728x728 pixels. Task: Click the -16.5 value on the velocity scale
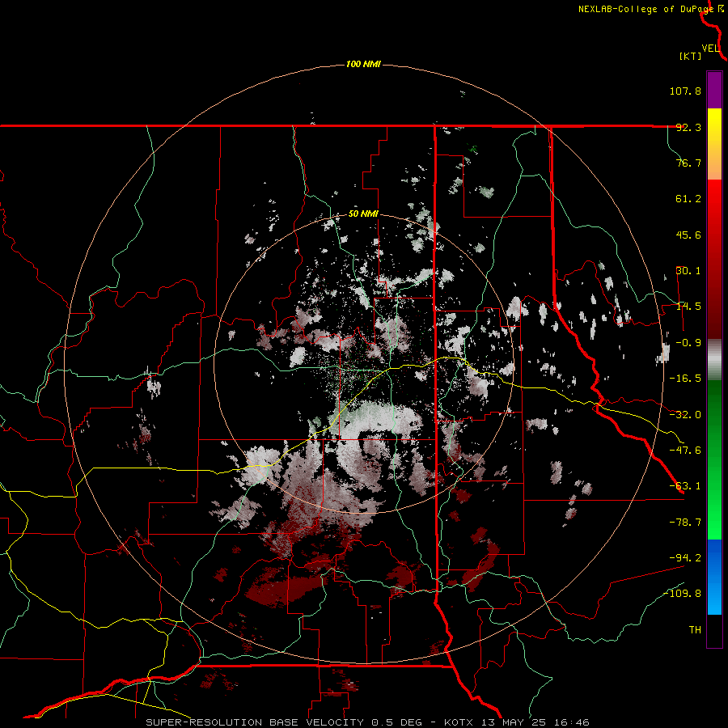pyautogui.click(x=685, y=379)
